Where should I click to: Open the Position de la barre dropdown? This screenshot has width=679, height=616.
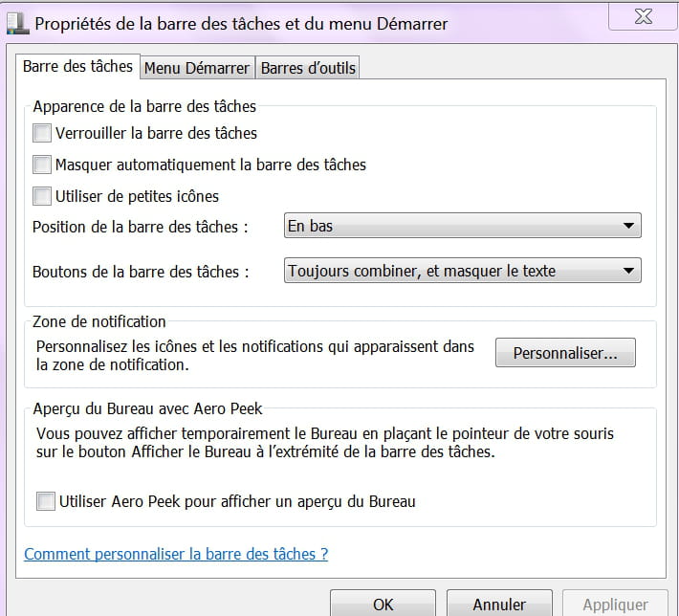point(463,225)
